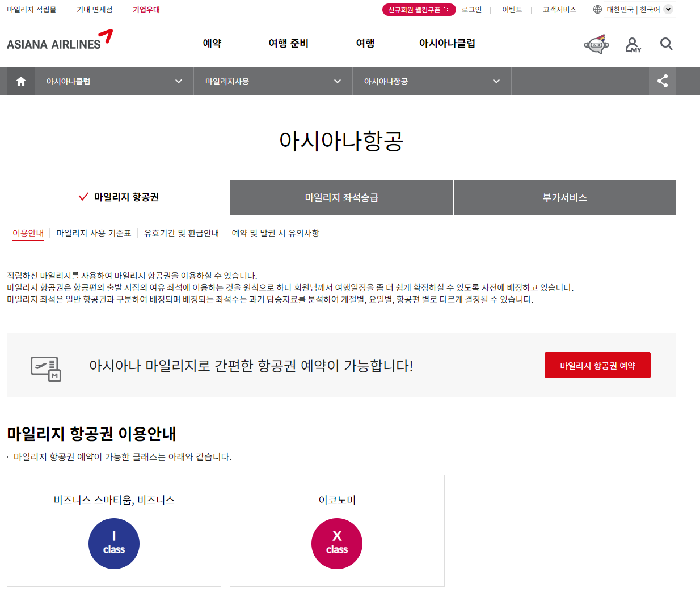Open the 마일리지 적립몰 link
The height and width of the screenshot is (593, 700).
coord(32,10)
